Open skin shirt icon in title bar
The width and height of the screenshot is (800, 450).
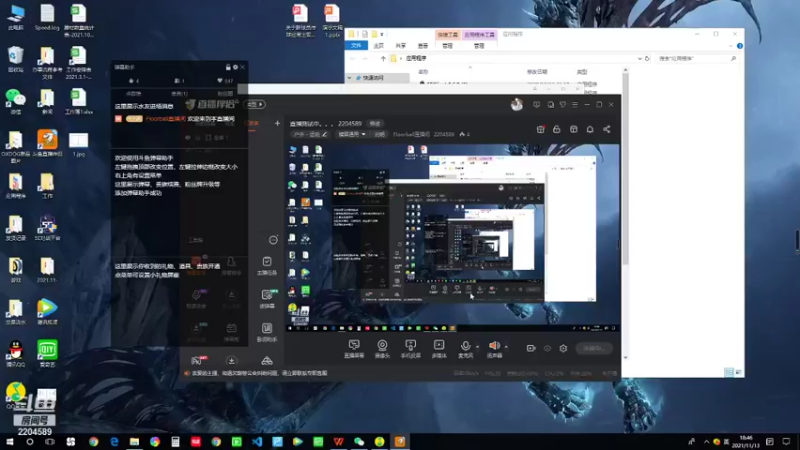563,105
